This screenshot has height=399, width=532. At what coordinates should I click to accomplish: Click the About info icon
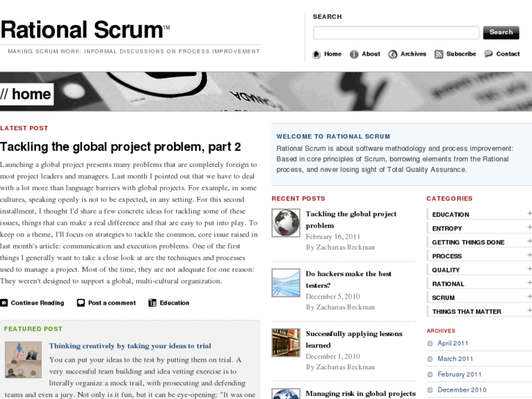[x=354, y=54]
